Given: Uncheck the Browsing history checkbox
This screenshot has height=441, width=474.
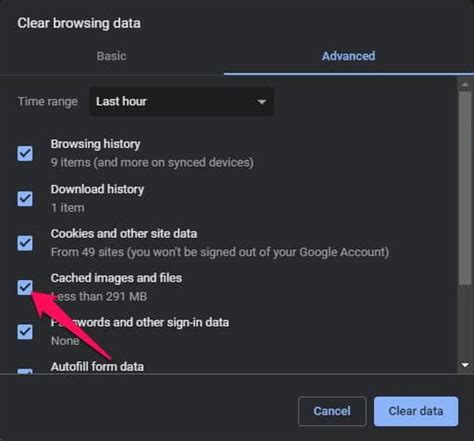Looking at the screenshot, I should coord(25,153).
